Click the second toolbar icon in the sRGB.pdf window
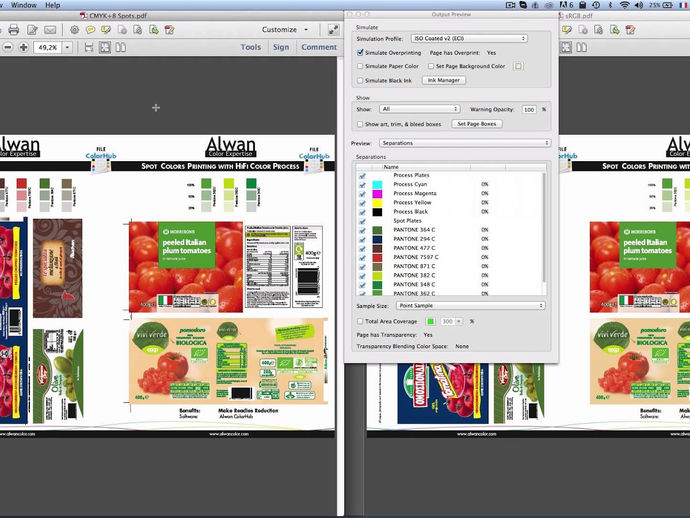 pos(583,29)
